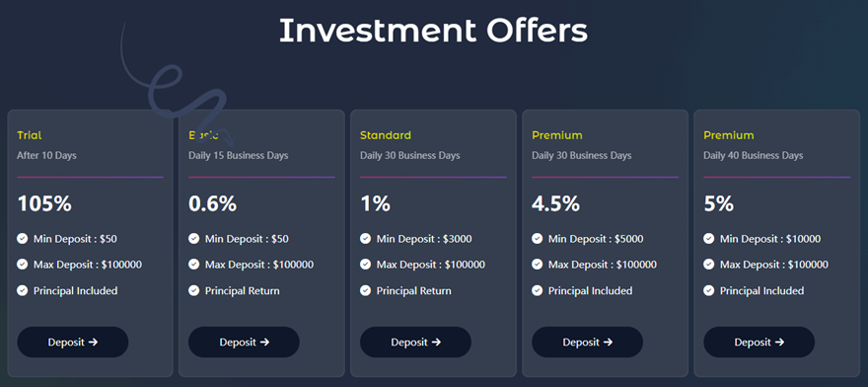Click the 105% rate text
The width and height of the screenshot is (868, 387).
pos(44,204)
